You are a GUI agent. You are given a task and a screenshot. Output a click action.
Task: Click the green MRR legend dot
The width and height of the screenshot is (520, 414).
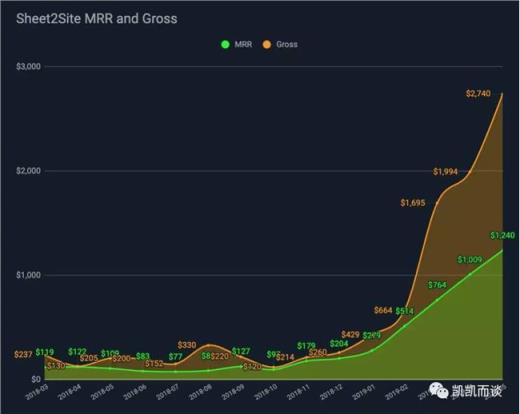225,44
